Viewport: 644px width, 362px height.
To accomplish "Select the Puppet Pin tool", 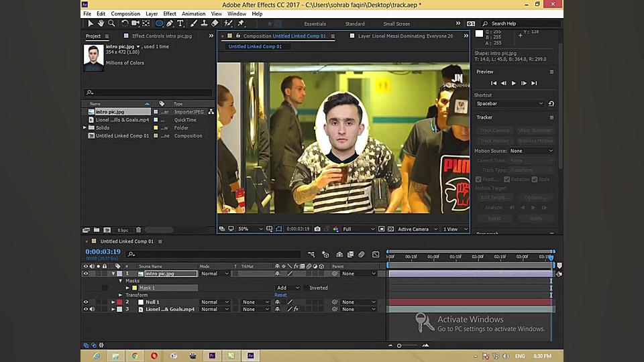I will click(x=240, y=23).
